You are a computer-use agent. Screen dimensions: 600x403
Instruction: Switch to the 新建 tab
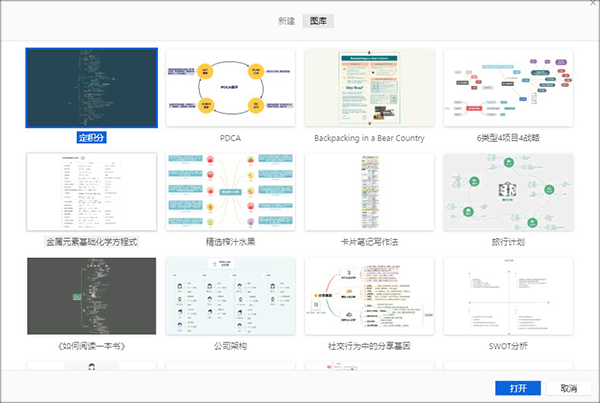(x=286, y=21)
